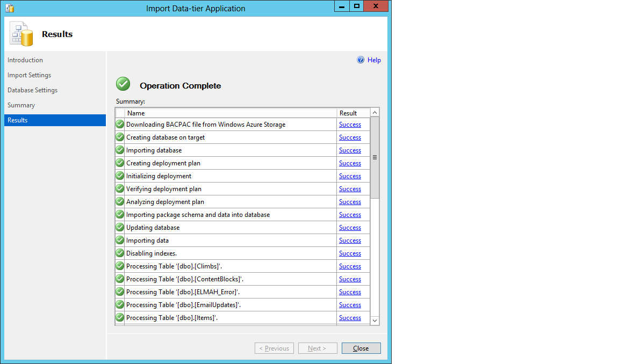Image resolution: width=619 pixels, height=364 pixels.
Task: Click status icon for Analyzing deployment plan
Action: click(120, 201)
